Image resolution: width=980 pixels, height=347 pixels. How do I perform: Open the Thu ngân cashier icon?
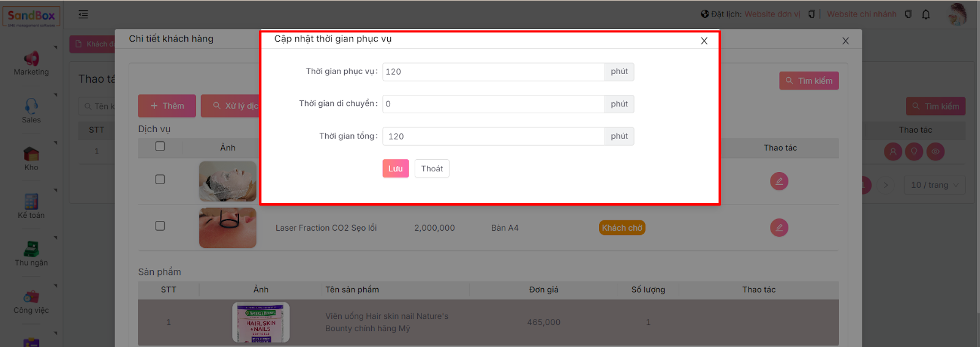click(x=31, y=249)
